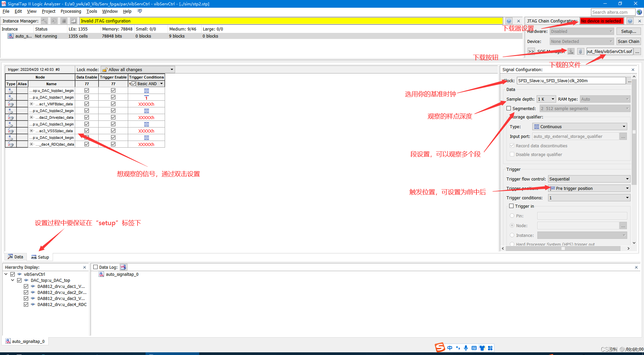Click the Signal Configuration vertical scrollbar

coord(634,133)
